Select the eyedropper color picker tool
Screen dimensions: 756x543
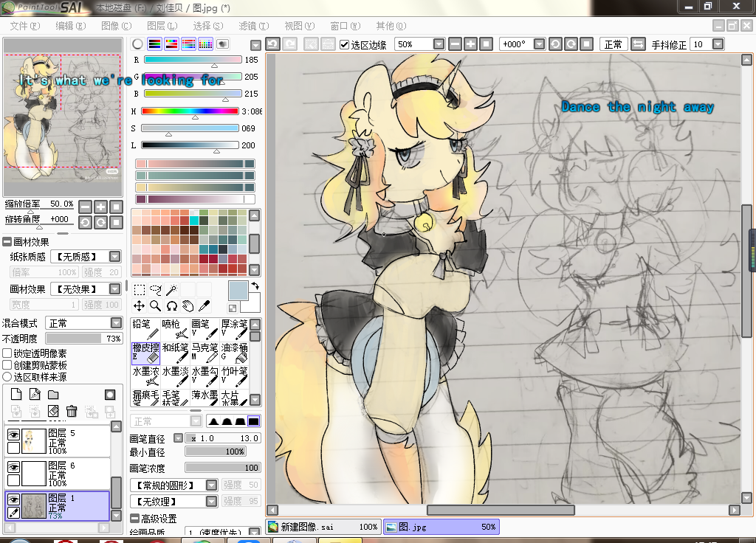[204, 306]
